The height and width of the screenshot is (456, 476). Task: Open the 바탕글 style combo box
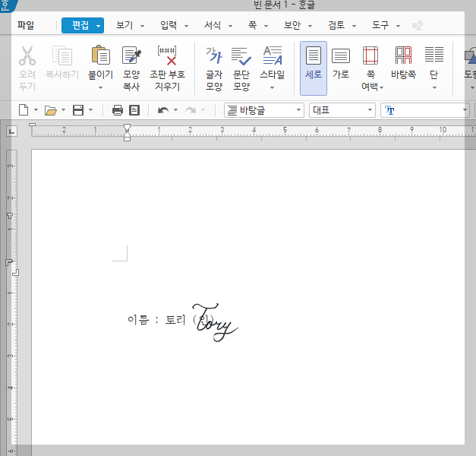point(263,110)
